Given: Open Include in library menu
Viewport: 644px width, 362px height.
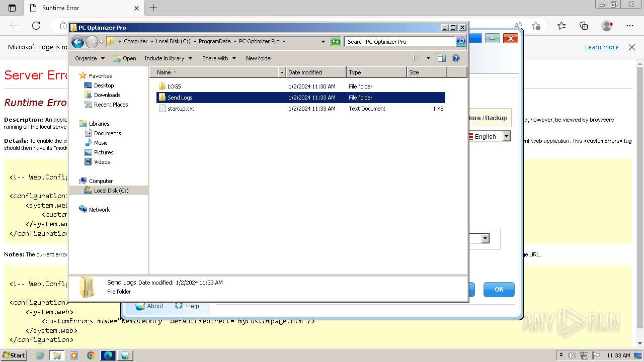Looking at the screenshot, I should 168,58.
